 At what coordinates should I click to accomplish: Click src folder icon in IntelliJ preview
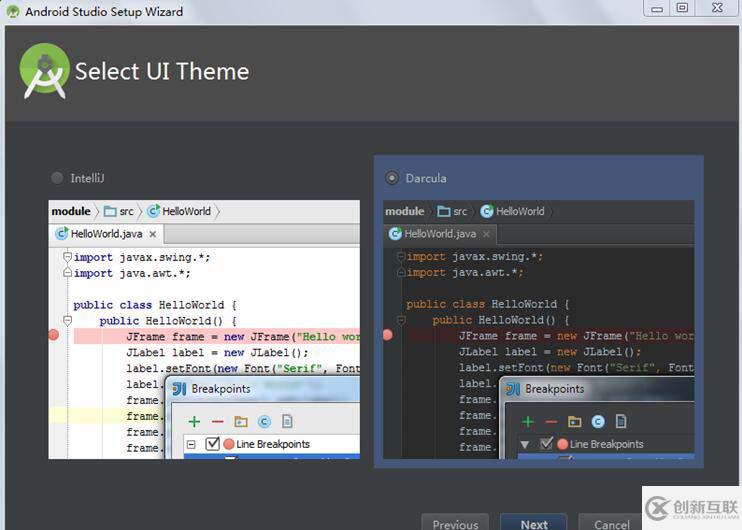tap(110, 212)
